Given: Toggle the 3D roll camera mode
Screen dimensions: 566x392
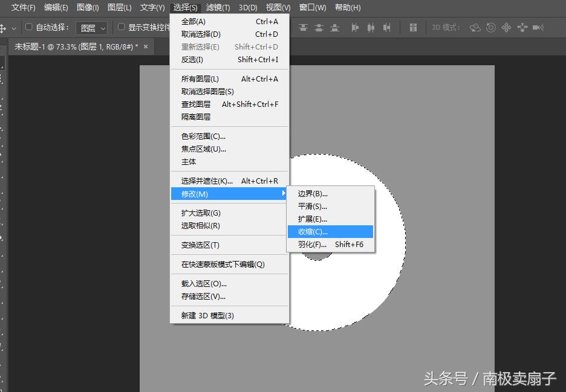Looking at the screenshot, I should pos(492,28).
